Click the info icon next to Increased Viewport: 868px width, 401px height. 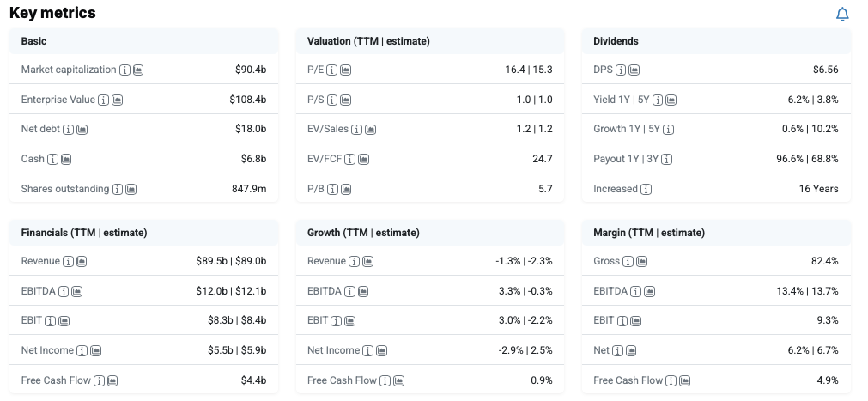point(646,189)
